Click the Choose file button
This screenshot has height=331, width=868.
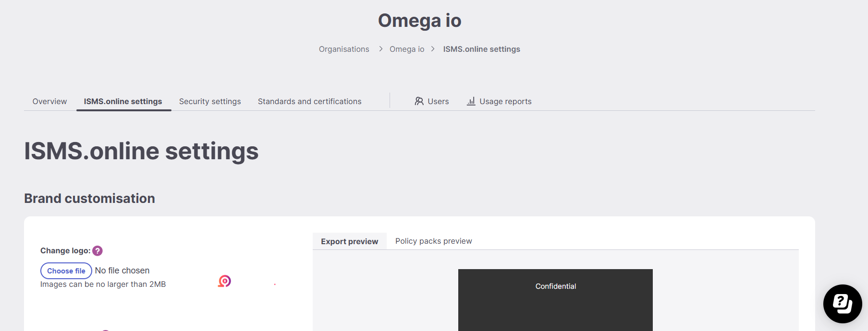[x=66, y=271]
